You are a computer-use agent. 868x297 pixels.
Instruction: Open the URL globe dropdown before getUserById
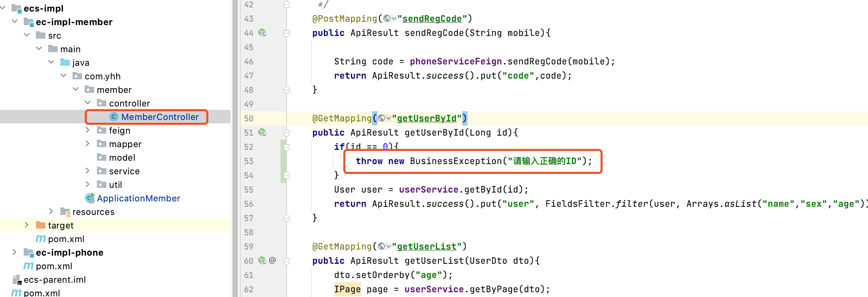384,118
